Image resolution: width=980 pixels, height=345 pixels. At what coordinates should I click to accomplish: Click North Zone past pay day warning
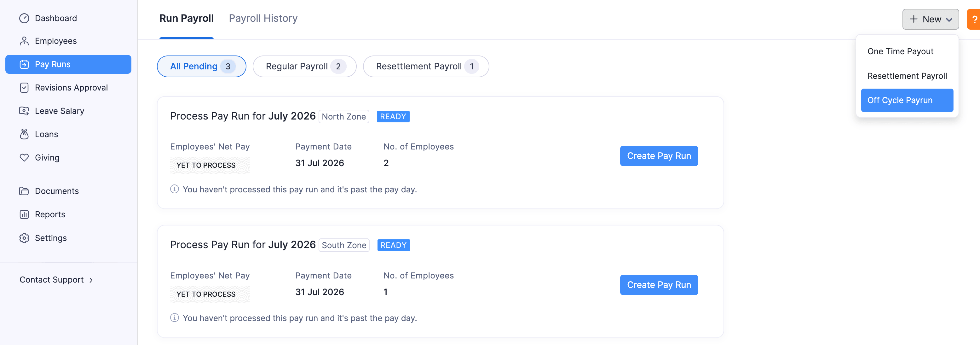300,189
